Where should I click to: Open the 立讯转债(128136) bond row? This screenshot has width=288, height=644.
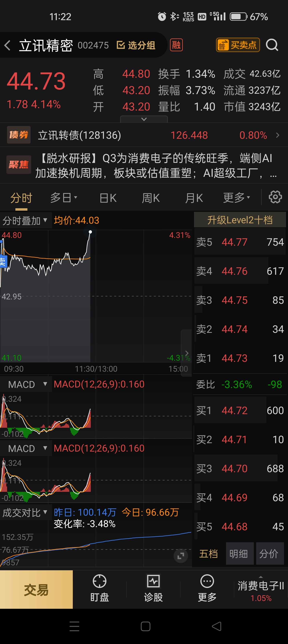click(x=144, y=135)
